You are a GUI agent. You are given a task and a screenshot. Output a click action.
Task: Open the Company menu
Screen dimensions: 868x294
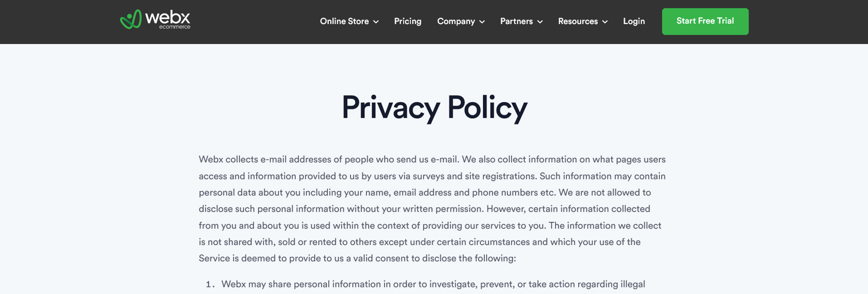[456, 21]
